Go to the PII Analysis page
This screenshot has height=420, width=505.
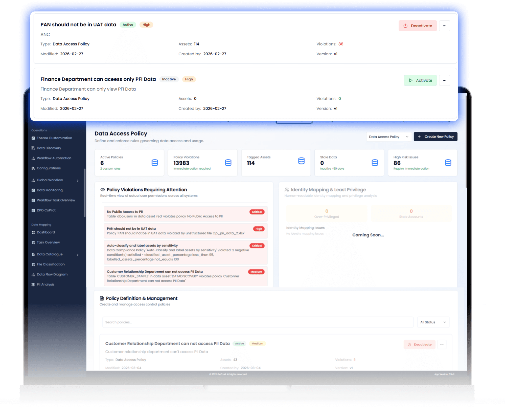tap(45, 284)
